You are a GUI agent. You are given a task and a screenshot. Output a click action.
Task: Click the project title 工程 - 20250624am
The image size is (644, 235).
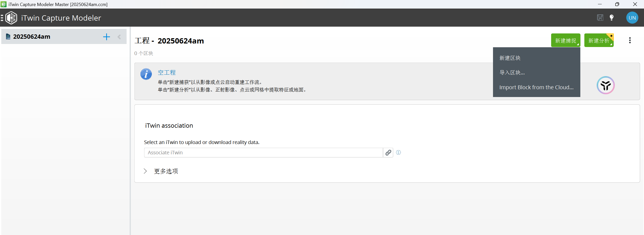click(x=169, y=41)
